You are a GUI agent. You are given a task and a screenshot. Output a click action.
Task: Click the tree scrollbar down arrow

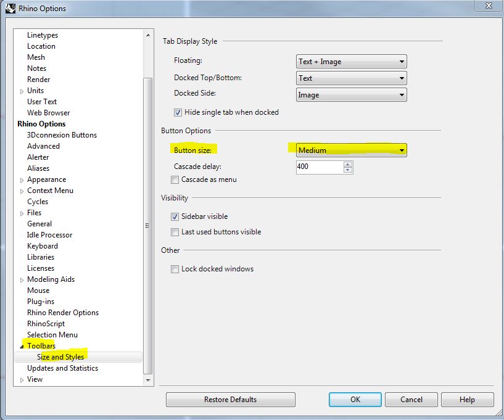point(148,380)
